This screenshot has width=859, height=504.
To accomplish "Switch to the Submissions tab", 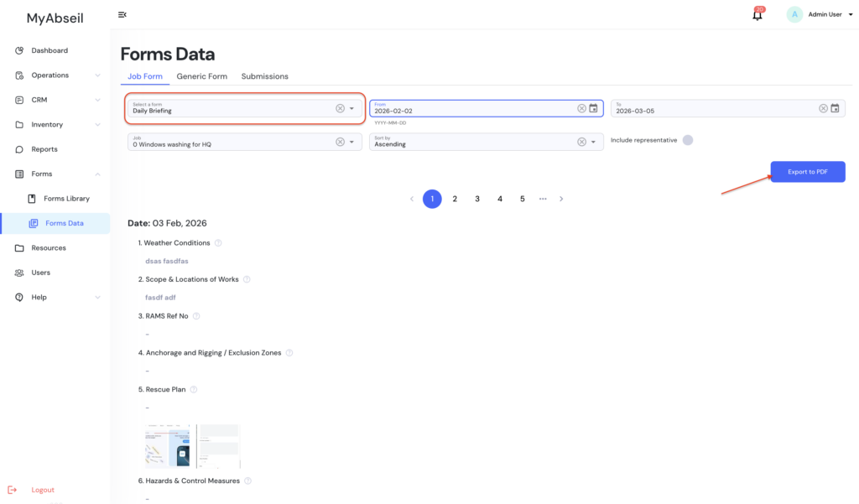I will click(264, 76).
